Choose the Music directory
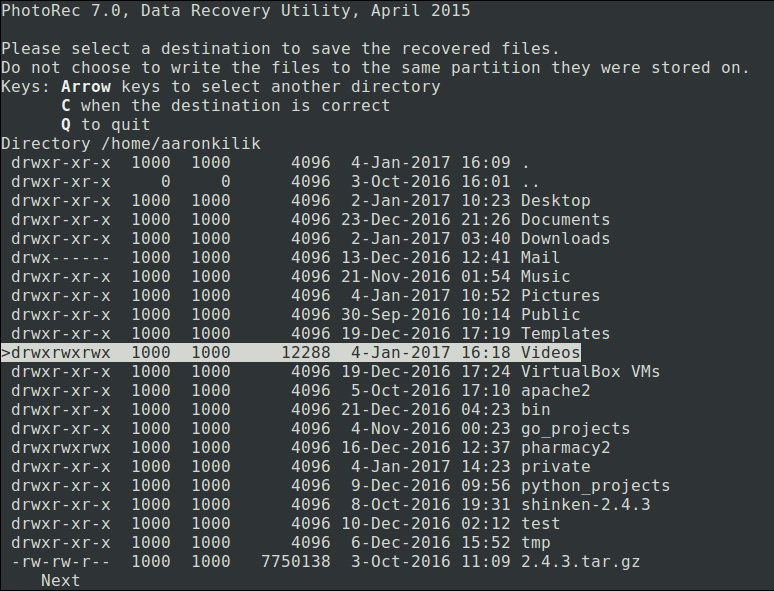This screenshot has height=591, width=774. tap(545, 277)
